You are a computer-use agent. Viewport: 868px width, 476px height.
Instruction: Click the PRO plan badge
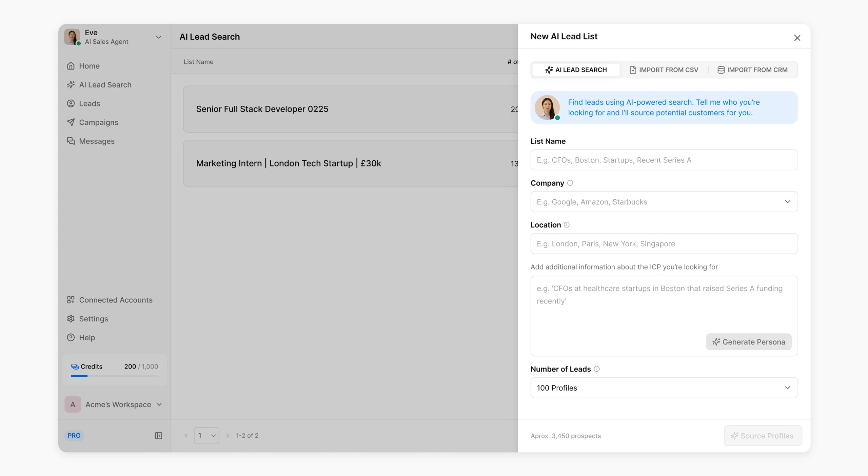tap(74, 436)
